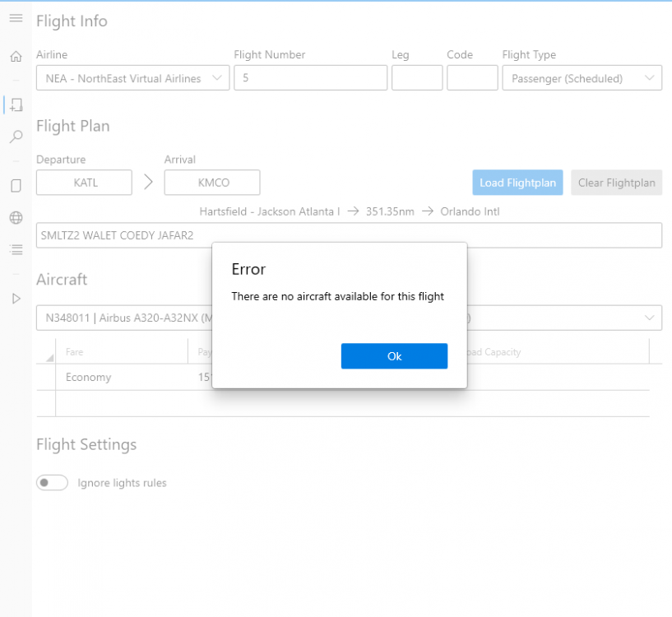Click the Flight Number input field

coord(310,78)
